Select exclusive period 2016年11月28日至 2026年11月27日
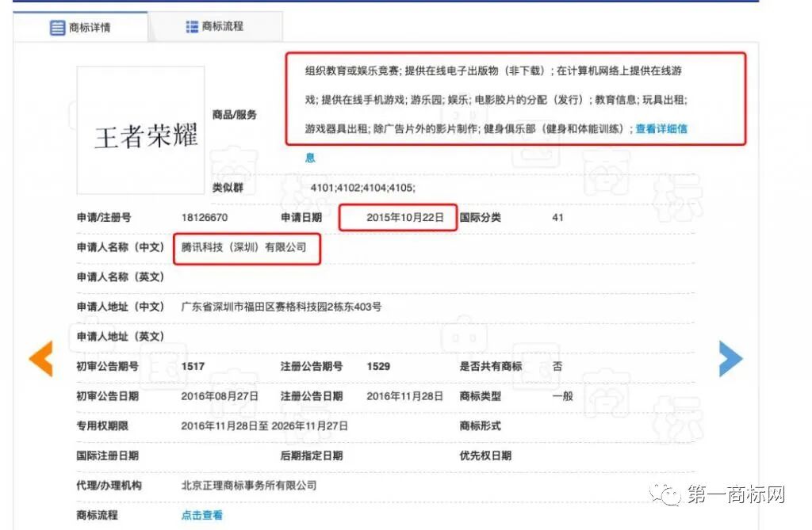812x530 pixels. 265,426
